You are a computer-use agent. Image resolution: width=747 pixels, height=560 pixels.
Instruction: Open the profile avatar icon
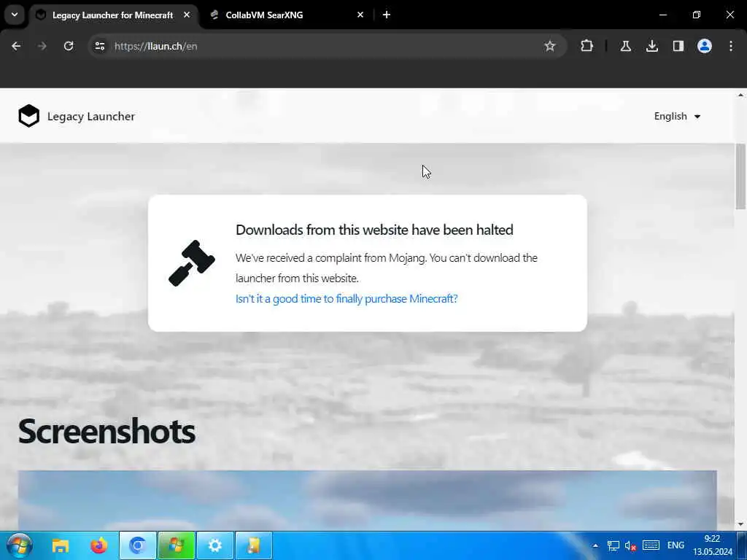pos(704,46)
